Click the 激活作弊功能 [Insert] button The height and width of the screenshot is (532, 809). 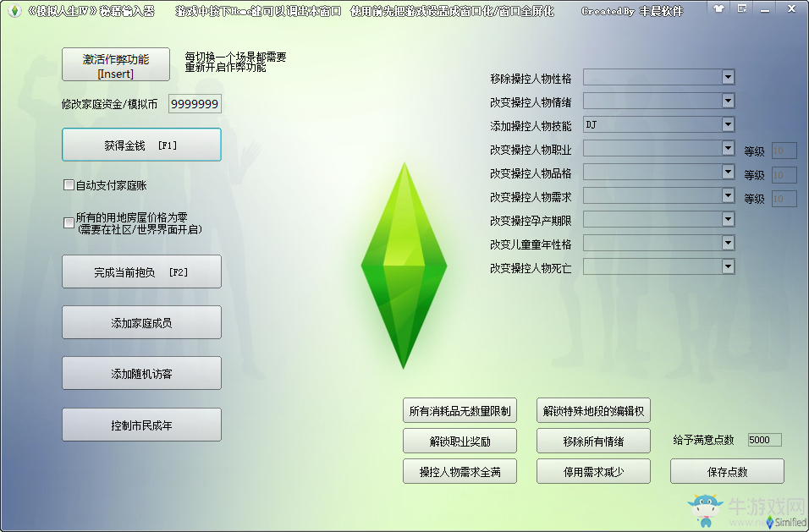coord(116,64)
